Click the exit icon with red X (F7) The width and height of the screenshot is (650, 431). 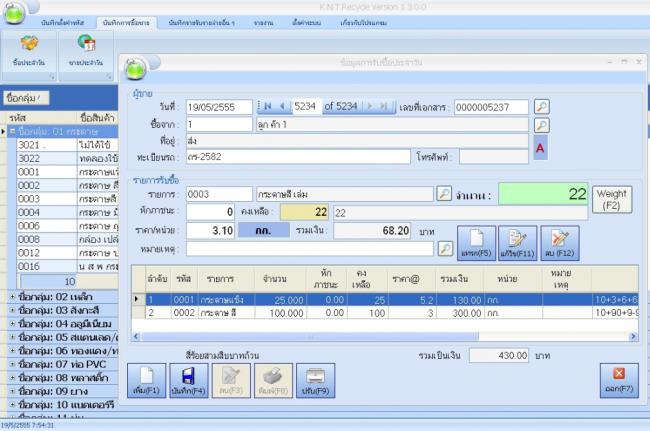(618, 381)
